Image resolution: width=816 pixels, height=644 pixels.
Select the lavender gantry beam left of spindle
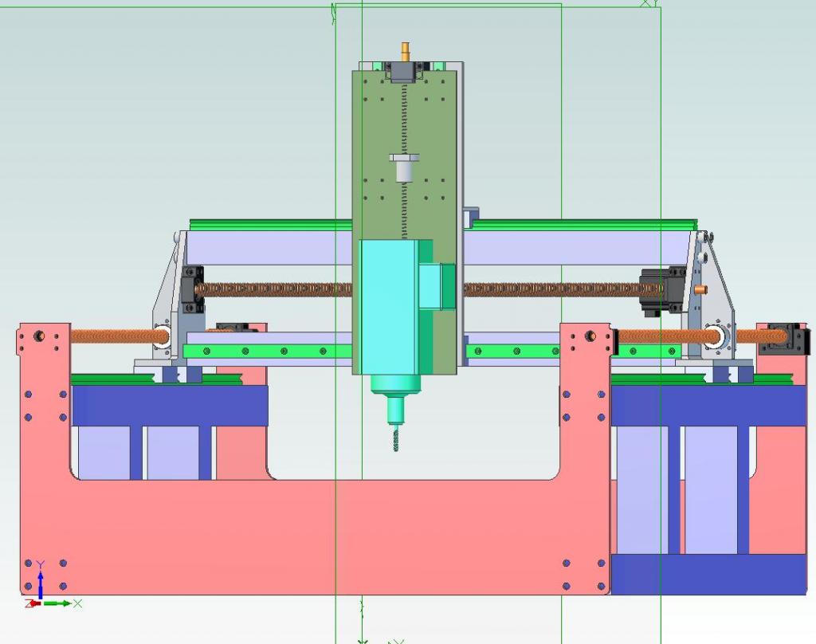[x=269, y=247]
